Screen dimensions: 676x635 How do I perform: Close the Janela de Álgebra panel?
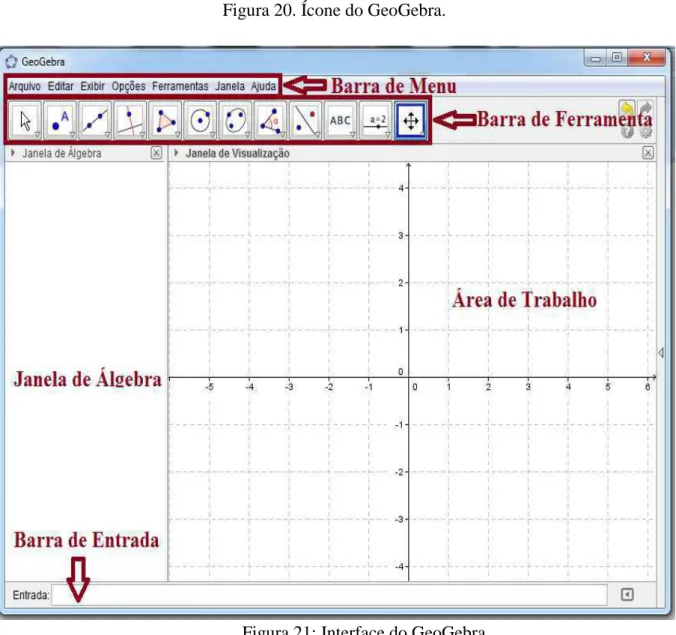pyautogui.click(x=156, y=153)
